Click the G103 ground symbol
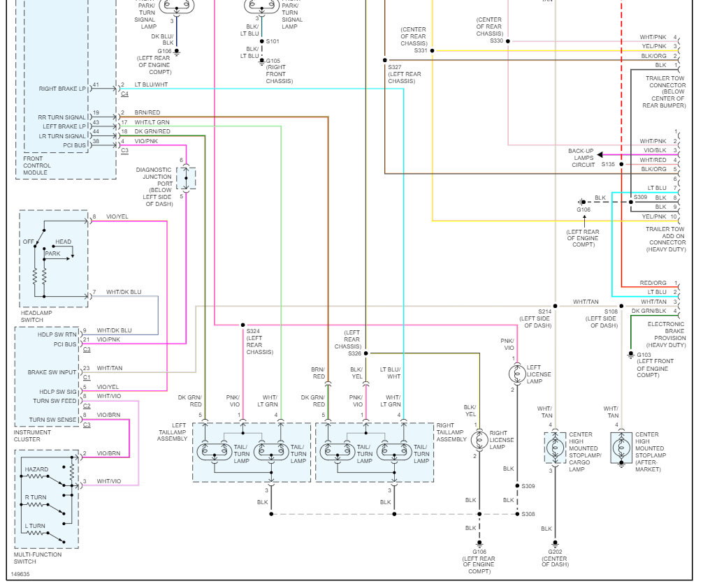The height and width of the screenshot is (588, 703). [x=631, y=355]
